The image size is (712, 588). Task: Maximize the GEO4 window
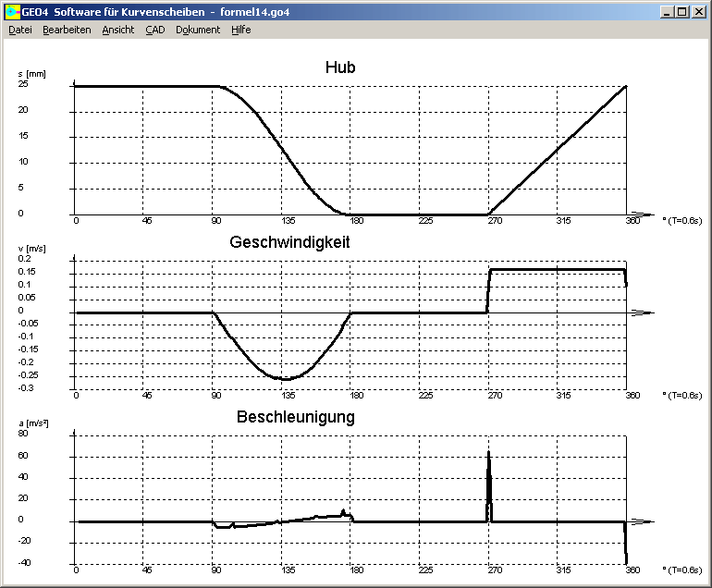[682, 12]
